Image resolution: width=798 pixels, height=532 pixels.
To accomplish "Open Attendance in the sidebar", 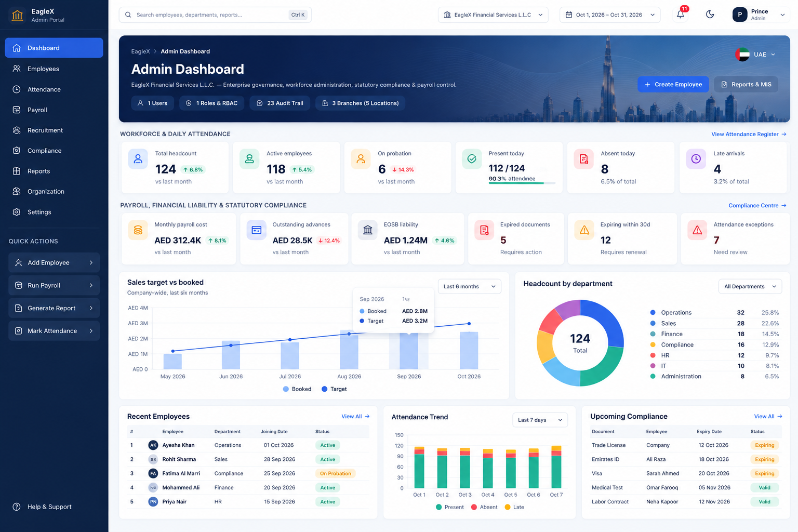I will (54, 89).
